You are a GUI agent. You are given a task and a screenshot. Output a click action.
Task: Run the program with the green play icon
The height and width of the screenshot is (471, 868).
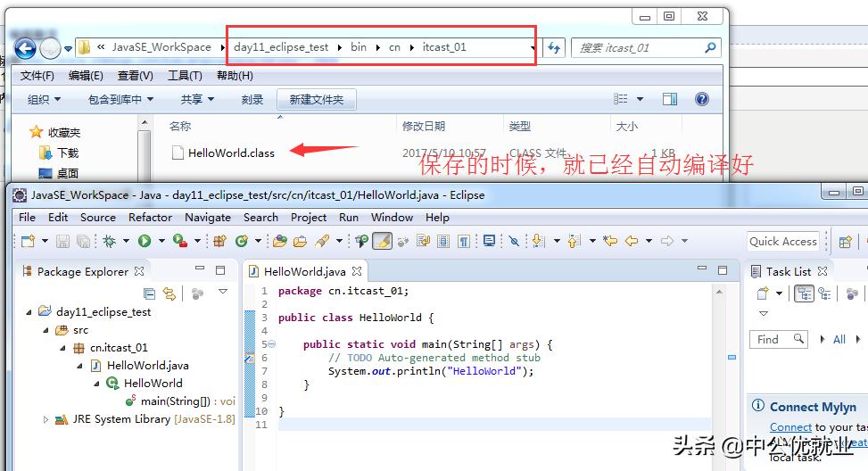click(145, 241)
